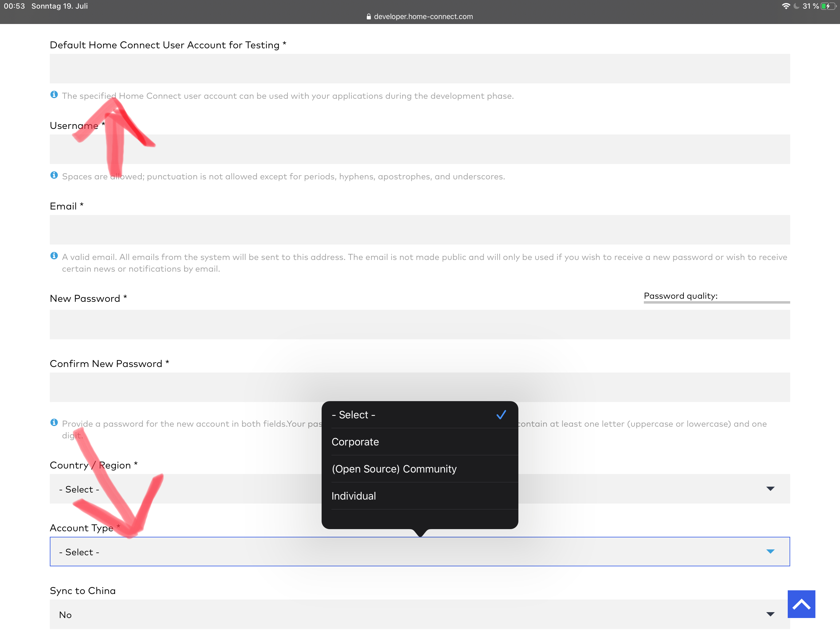Click info icon next to username rules hint

click(54, 175)
